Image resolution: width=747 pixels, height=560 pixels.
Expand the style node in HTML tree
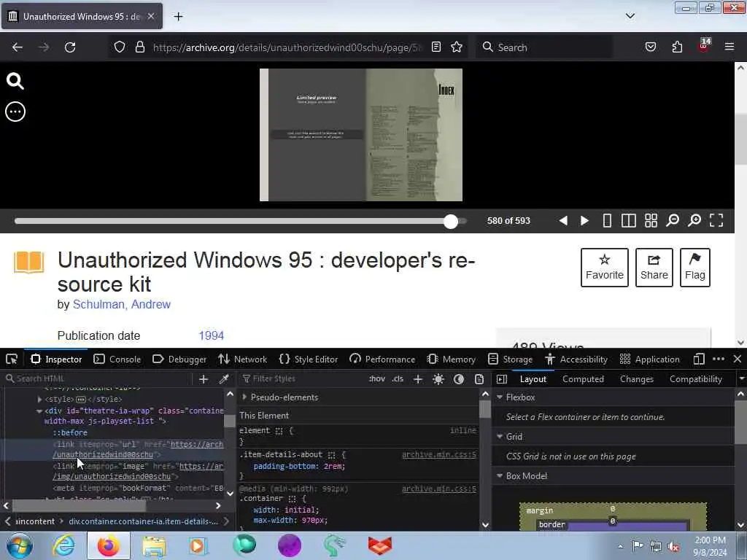[x=40, y=399]
